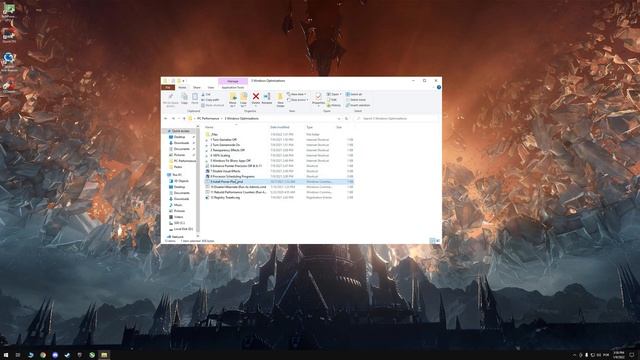Select 3D Objects under This PC
Image resolution: width=640 pixels, height=360 pixels.
(182, 181)
